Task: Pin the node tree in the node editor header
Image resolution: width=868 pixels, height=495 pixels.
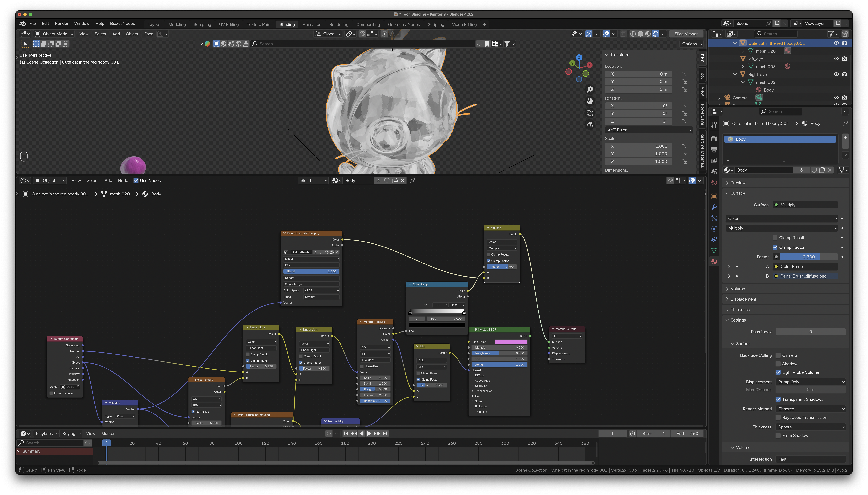Action: tap(413, 181)
